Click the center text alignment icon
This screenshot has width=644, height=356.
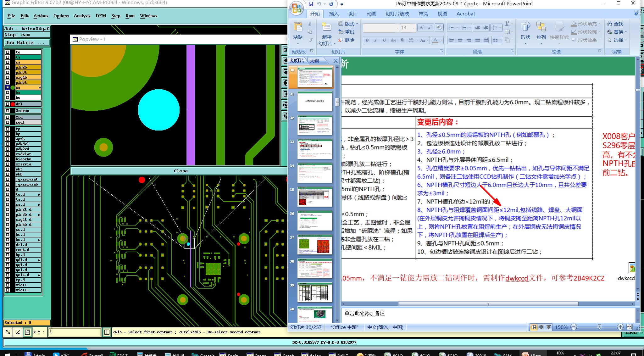[460, 40]
